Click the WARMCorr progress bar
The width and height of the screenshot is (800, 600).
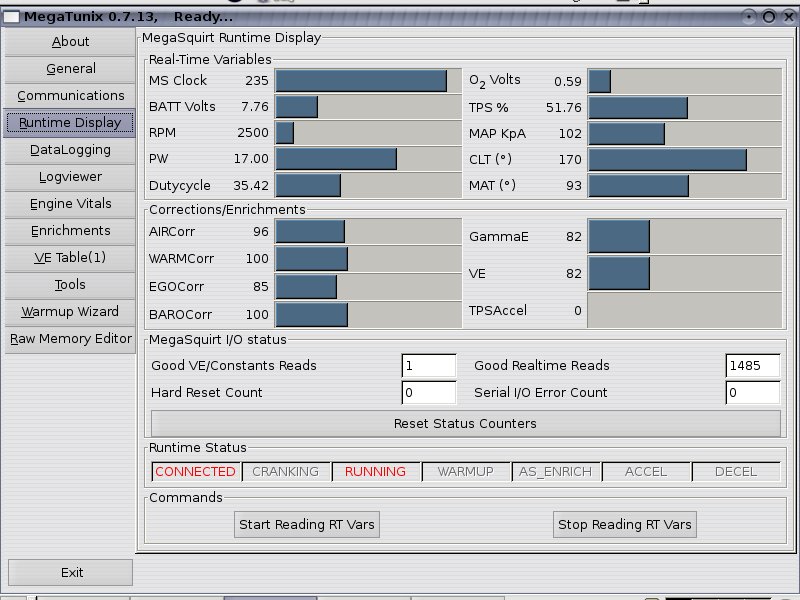click(368, 259)
